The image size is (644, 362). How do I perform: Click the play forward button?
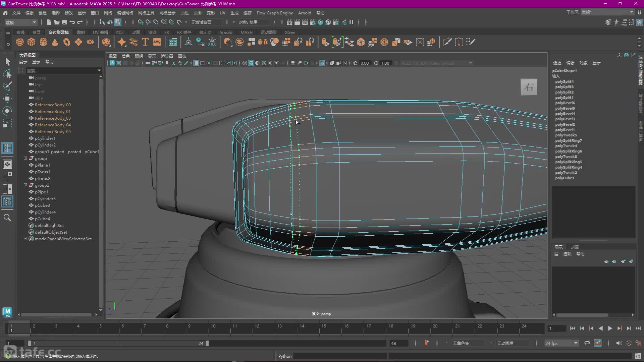coord(610,328)
